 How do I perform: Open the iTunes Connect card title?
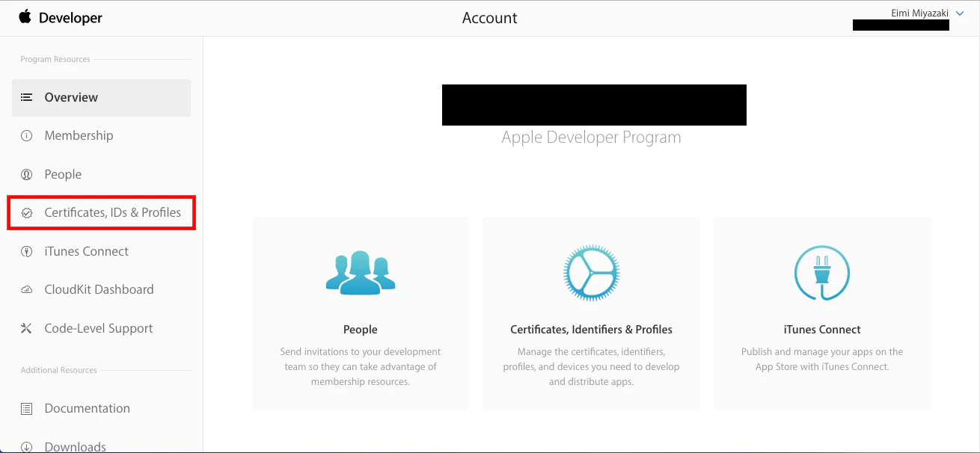click(x=822, y=330)
